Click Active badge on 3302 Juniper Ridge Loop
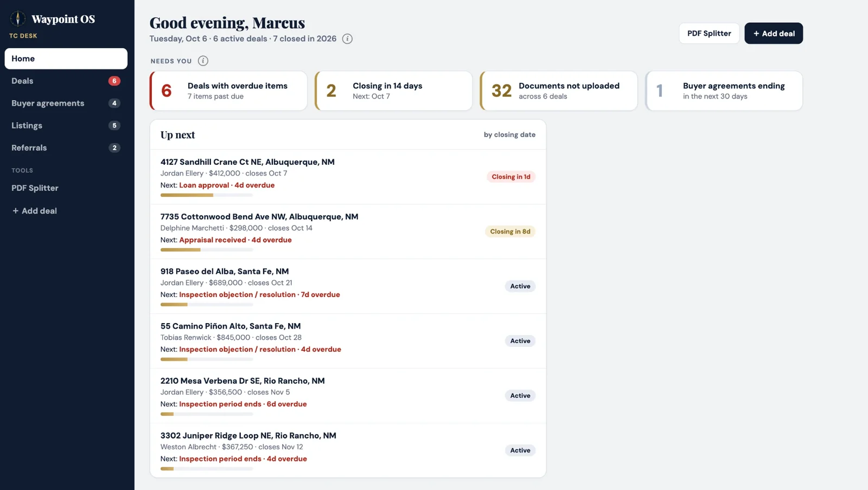The image size is (868, 490). point(520,450)
